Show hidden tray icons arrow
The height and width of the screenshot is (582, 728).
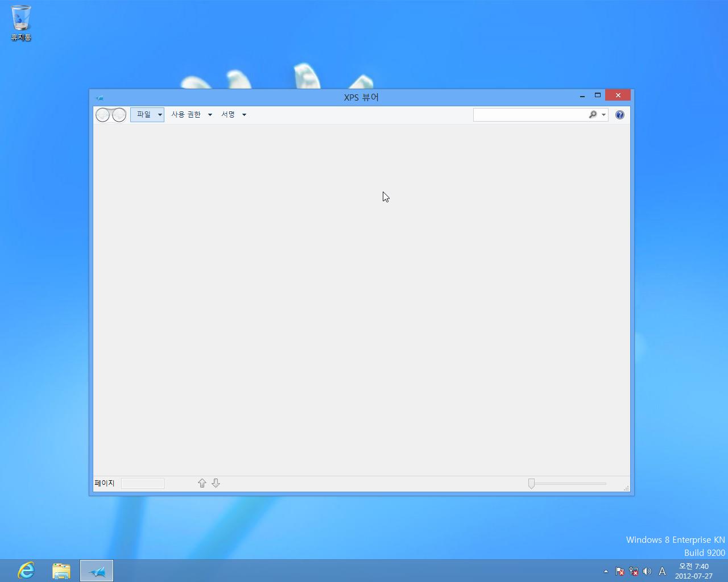(x=606, y=571)
